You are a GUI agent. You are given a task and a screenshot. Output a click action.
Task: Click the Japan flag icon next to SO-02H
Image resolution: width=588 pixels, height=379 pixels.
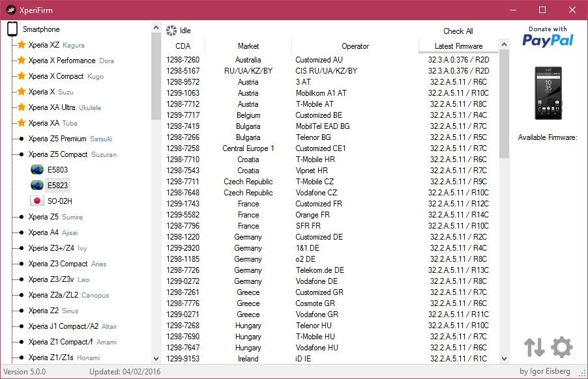coord(37,201)
